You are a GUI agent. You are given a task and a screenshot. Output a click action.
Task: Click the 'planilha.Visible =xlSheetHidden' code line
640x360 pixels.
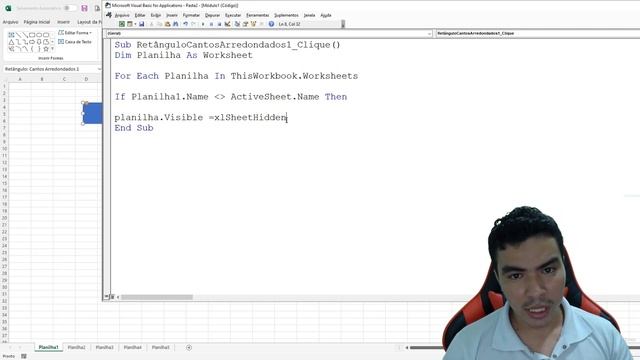tap(201, 118)
